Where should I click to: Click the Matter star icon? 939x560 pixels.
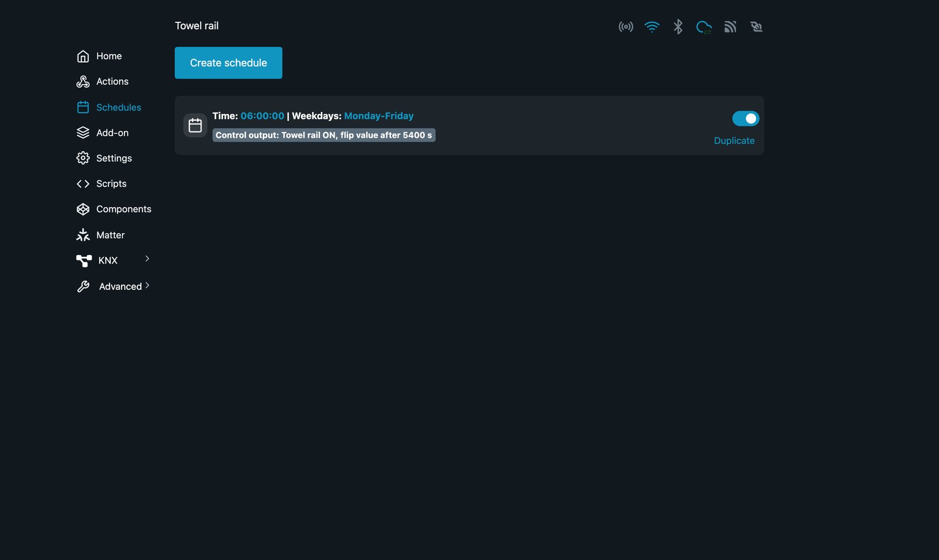(x=83, y=235)
